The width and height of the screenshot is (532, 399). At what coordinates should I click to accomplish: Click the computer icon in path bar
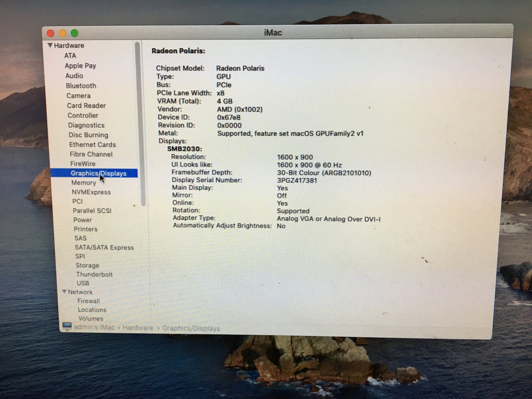[x=67, y=326]
